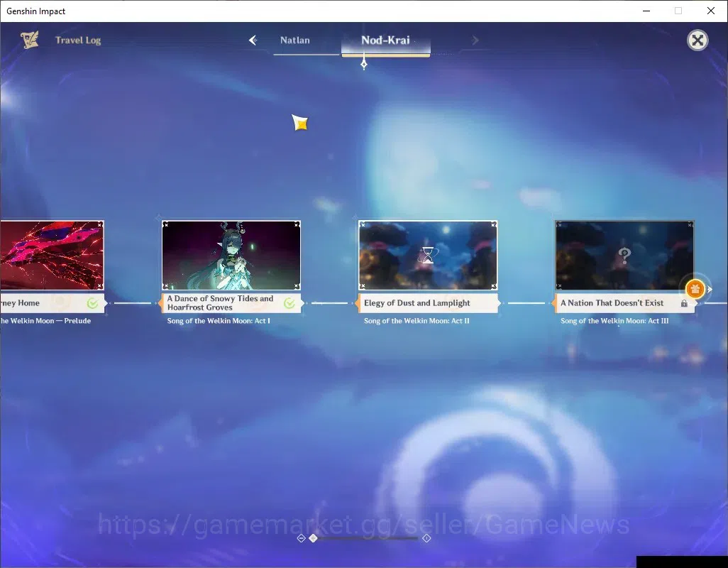Click 'Song of the Welkin Moon: Act III' text
This screenshot has height=568, width=728.
coord(614,320)
